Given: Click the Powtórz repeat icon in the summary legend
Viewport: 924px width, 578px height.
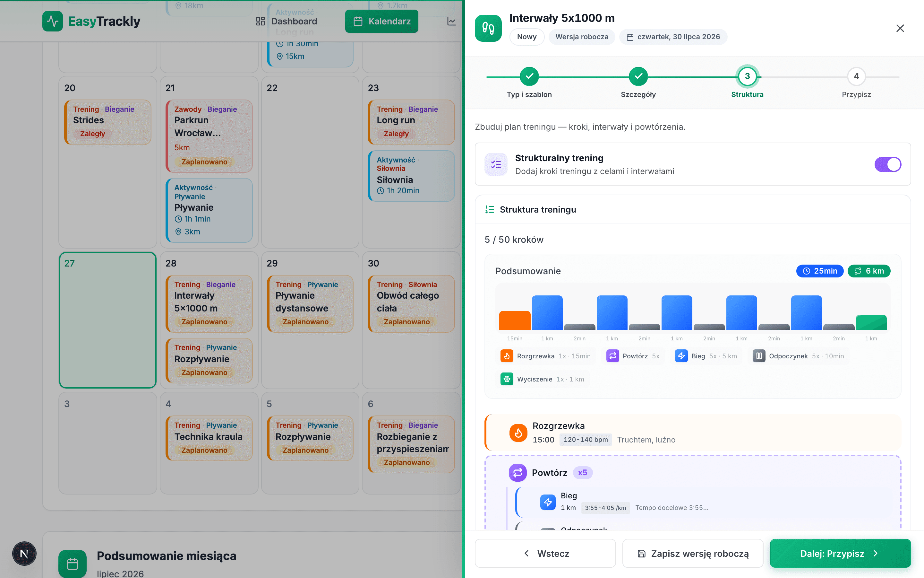Looking at the screenshot, I should pos(612,356).
